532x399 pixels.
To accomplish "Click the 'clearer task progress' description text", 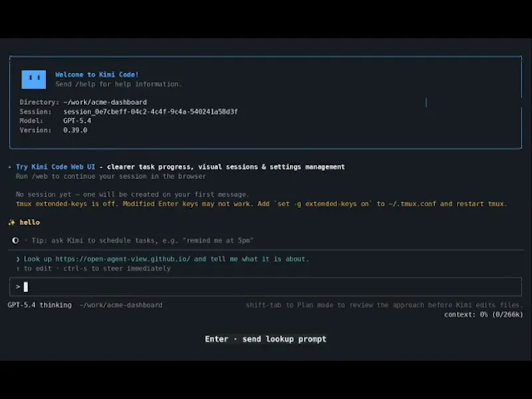I will [x=226, y=167].
